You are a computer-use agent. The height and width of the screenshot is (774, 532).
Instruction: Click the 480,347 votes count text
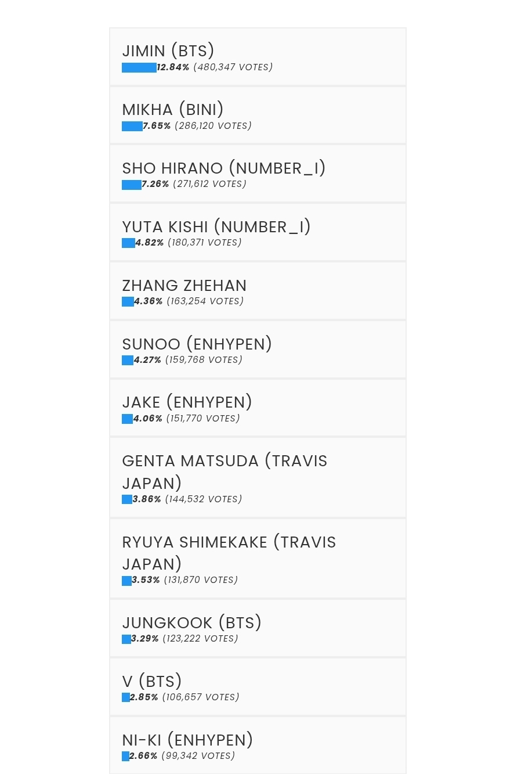(x=233, y=67)
